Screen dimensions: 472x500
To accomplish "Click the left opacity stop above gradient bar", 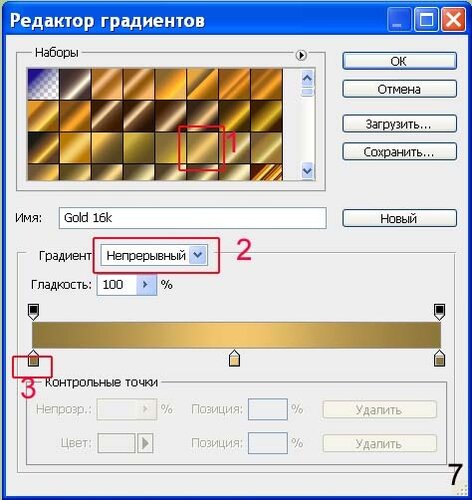I will (x=33, y=312).
